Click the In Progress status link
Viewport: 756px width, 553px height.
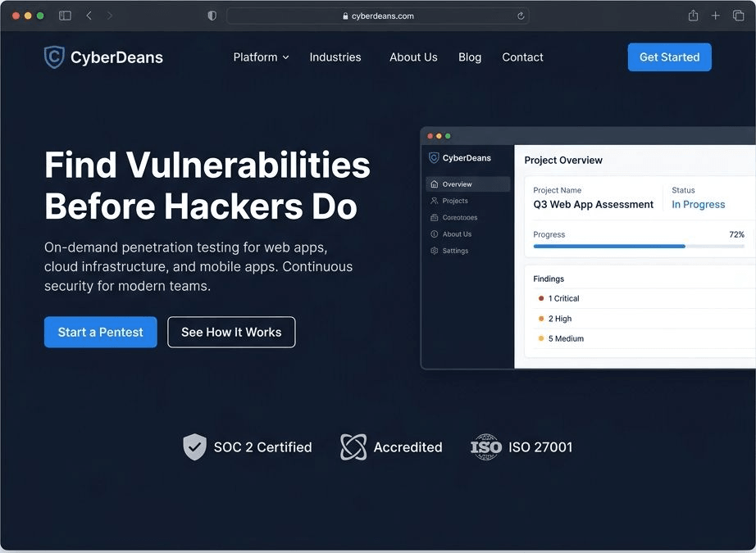point(698,204)
